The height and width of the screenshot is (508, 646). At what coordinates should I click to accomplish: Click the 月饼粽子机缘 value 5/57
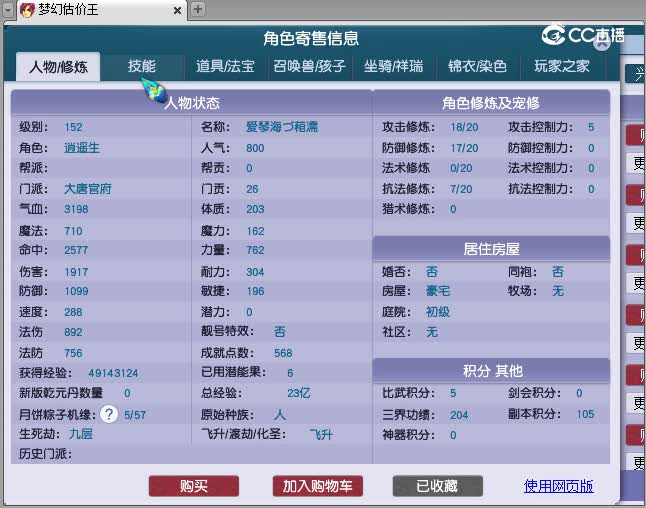coord(135,415)
